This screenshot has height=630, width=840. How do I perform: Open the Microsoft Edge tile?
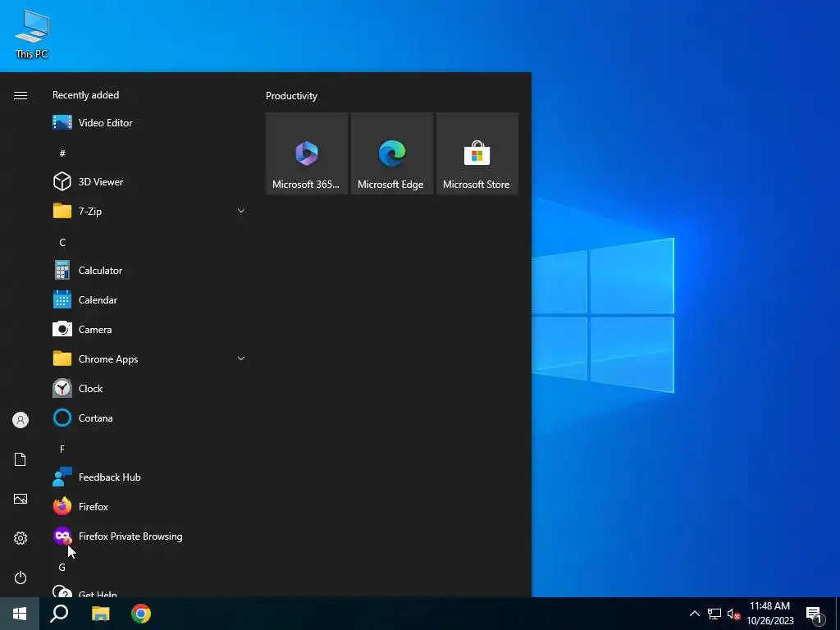391,153
